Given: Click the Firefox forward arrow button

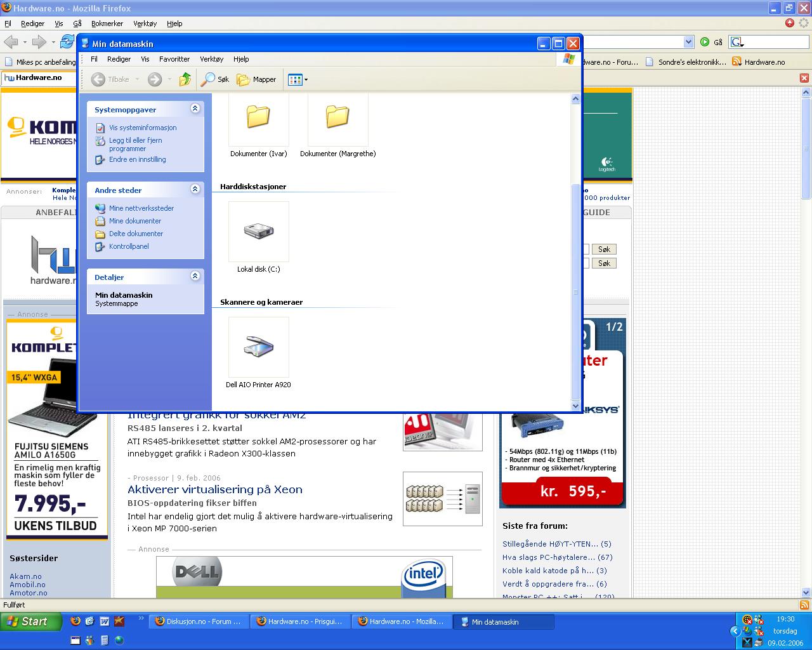Looking at the screenshot, I should (39, 42).
